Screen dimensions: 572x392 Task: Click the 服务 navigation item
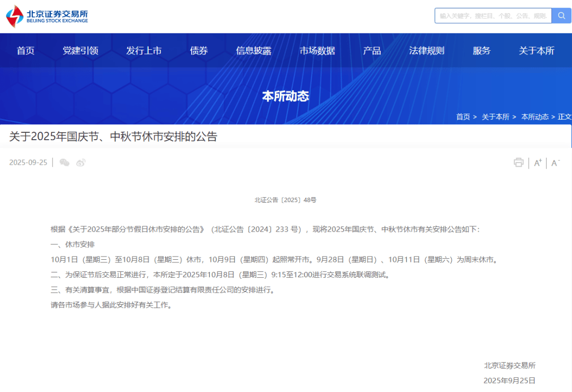coord(481,50)
